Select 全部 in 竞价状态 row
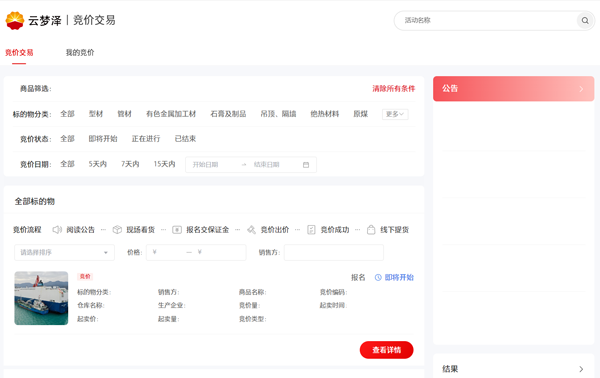Viewport: 600px width, 378px height. coord(67,138)
